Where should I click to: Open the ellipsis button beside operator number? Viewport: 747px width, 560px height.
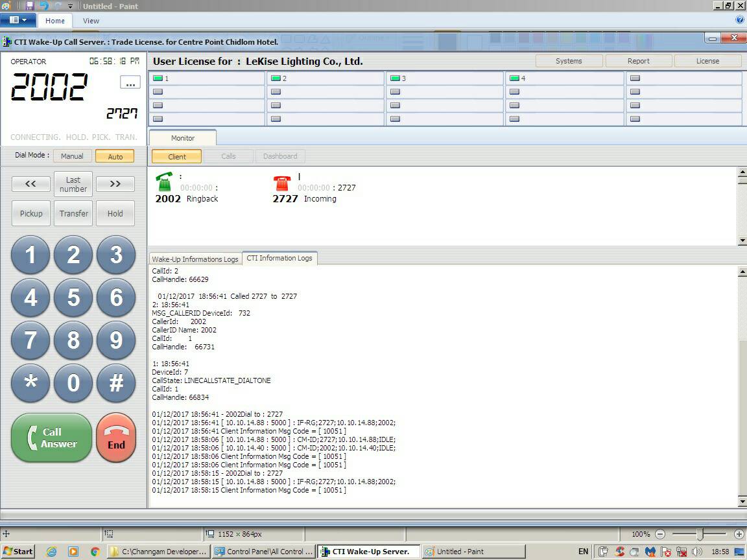pos(130,83)
